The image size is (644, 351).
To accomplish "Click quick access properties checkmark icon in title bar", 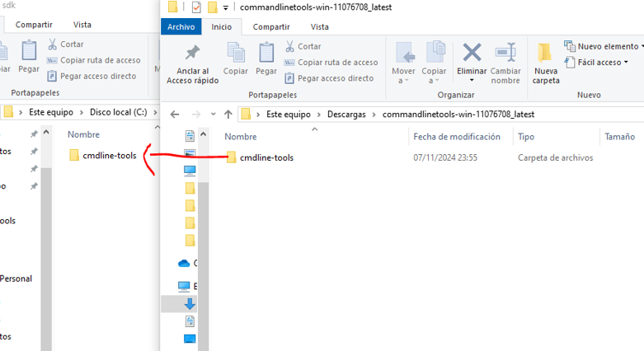I will tap(195, 7).
